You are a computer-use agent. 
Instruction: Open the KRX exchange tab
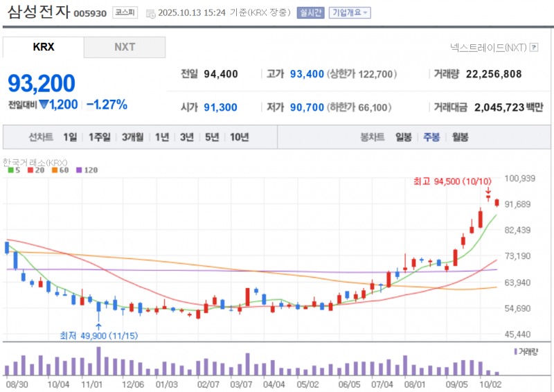tap(44, 47)
